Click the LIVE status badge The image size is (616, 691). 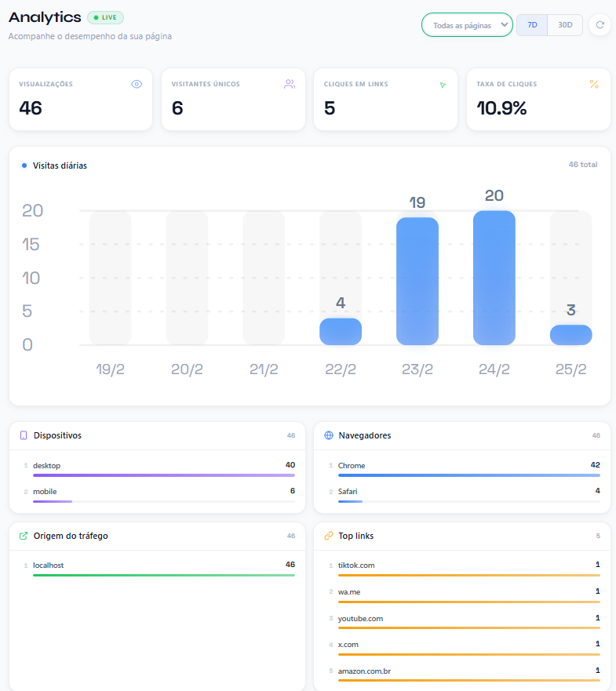(x=105, y=17)
